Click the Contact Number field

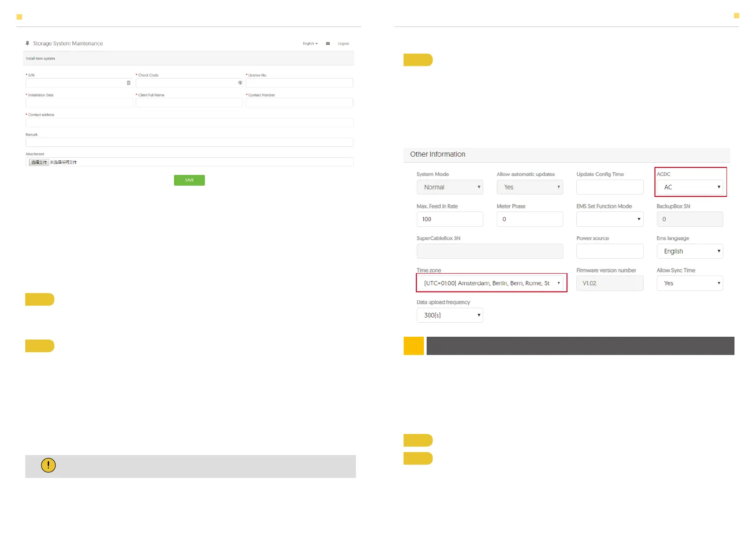pos(299,102)
